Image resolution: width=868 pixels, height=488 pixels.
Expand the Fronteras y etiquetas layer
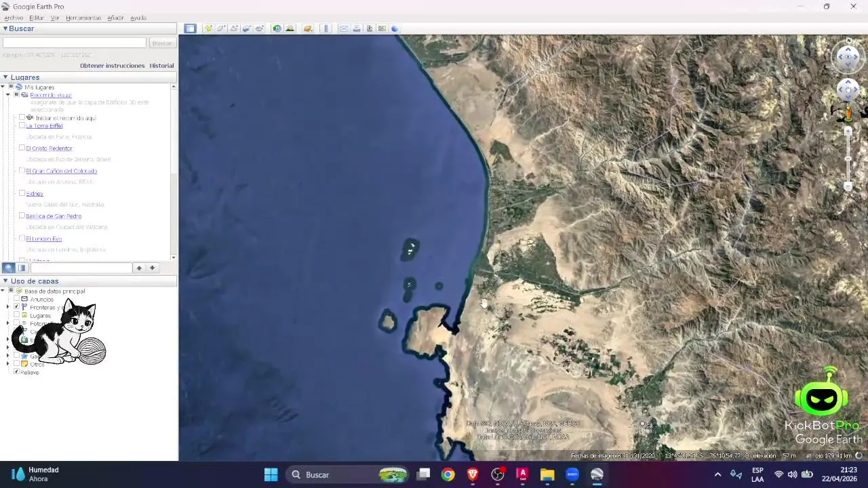8,307
